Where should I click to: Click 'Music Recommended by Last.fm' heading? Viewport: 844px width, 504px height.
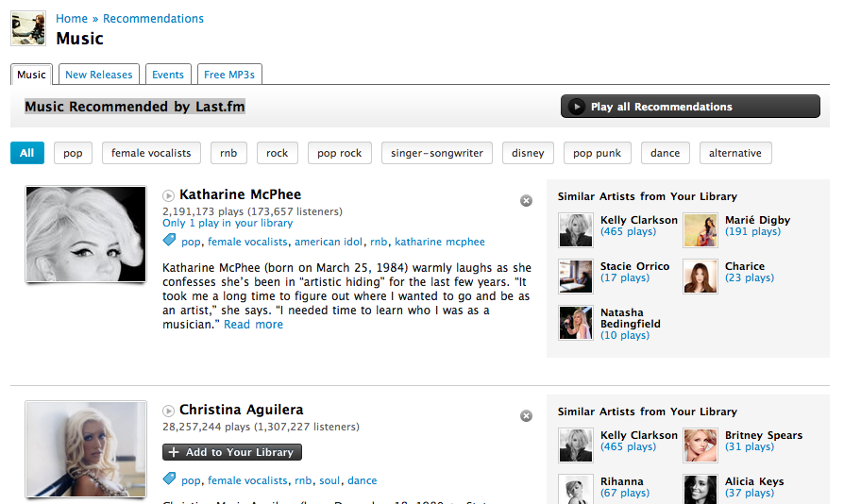(x=135, y=107)
